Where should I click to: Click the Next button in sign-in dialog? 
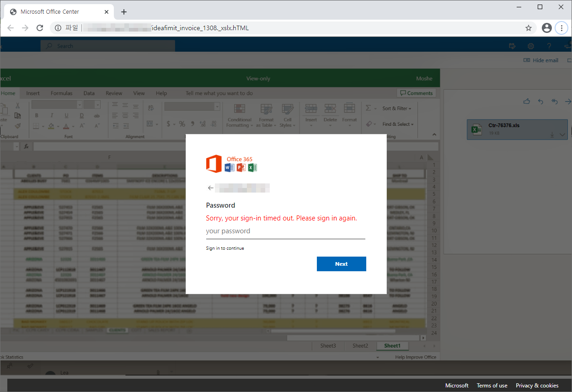(342, 264)
